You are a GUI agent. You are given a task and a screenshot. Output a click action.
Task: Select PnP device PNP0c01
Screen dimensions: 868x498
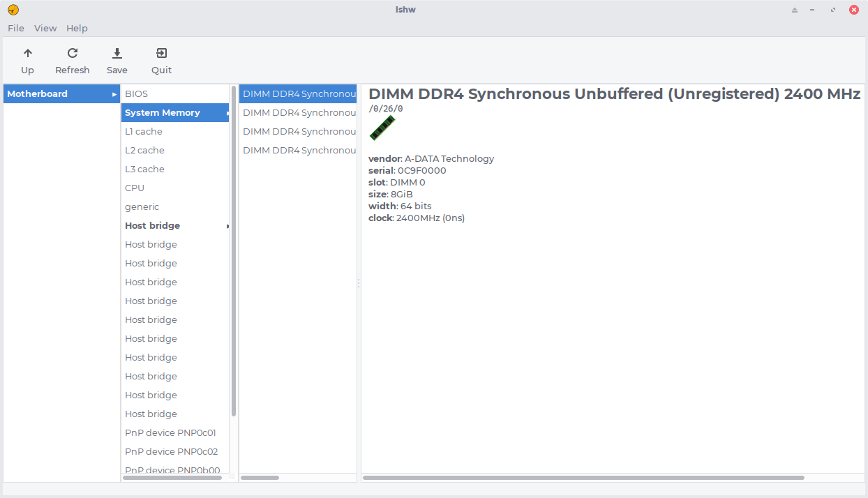175,432
